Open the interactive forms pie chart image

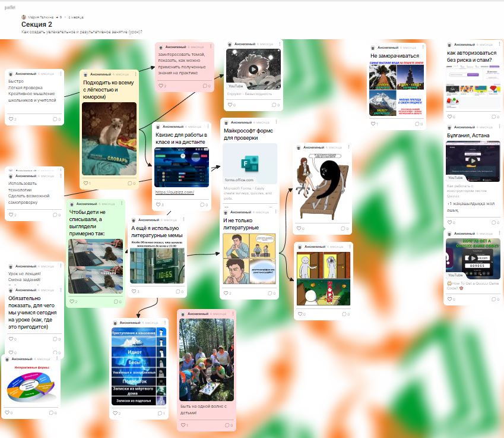coord(31,385)
